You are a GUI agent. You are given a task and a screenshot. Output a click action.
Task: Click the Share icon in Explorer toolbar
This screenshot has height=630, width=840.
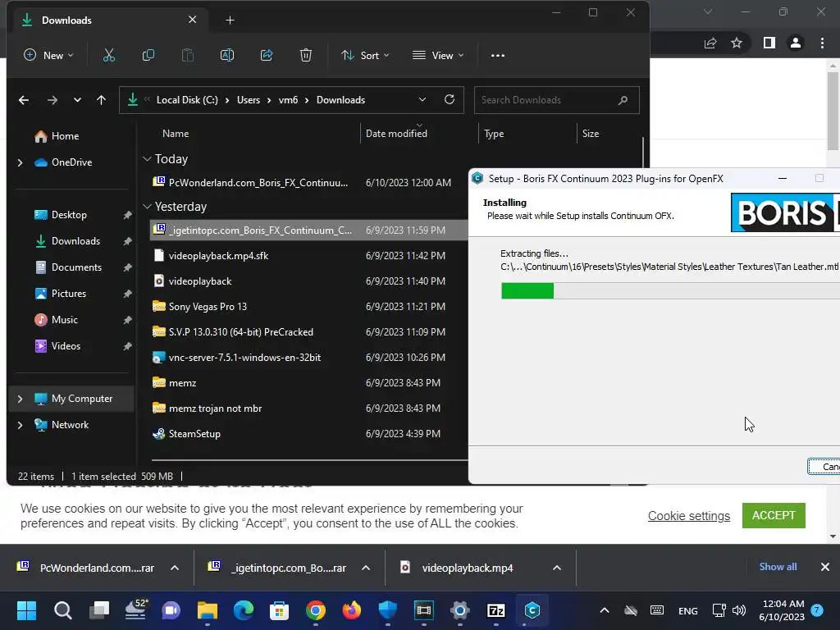[x=267, y=55]
